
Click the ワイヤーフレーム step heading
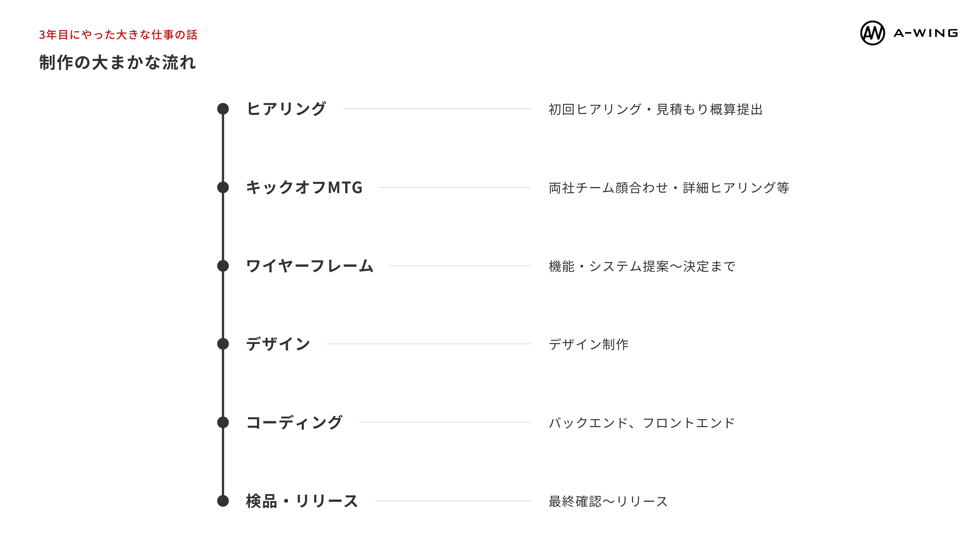pos(310,265)
